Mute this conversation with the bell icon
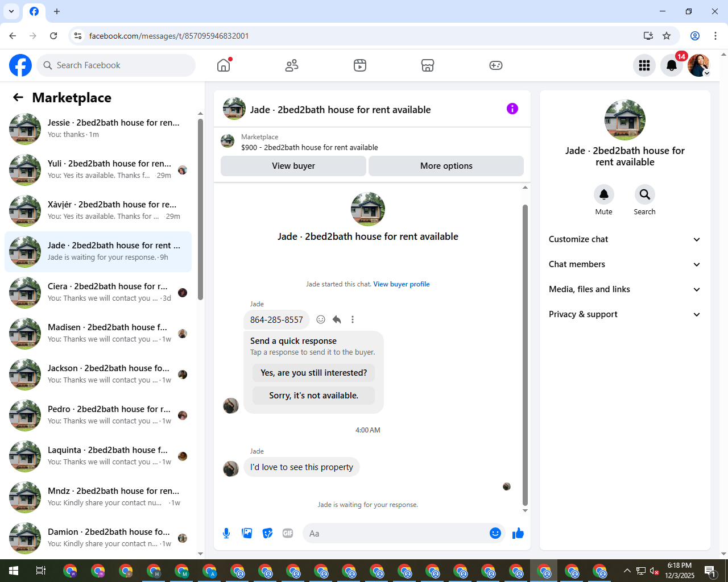This screenshot has width=728, height=582. (x=604, y=194)
